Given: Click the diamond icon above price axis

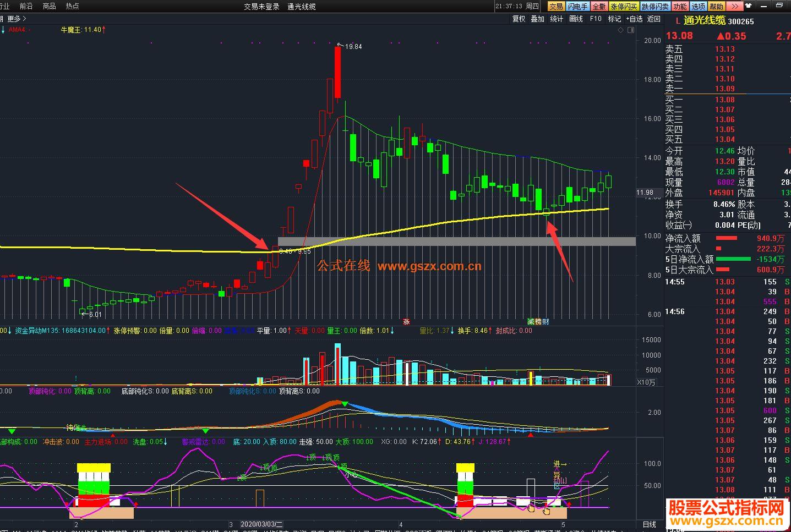Looking at the screenshot, I should 621,30.
